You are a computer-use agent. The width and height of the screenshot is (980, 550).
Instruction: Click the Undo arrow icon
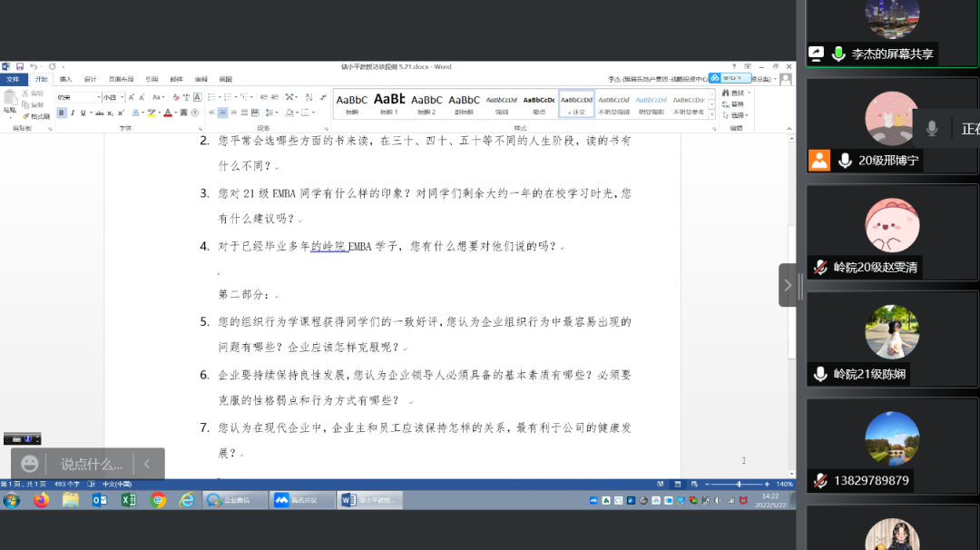click(x=34, y=66)
